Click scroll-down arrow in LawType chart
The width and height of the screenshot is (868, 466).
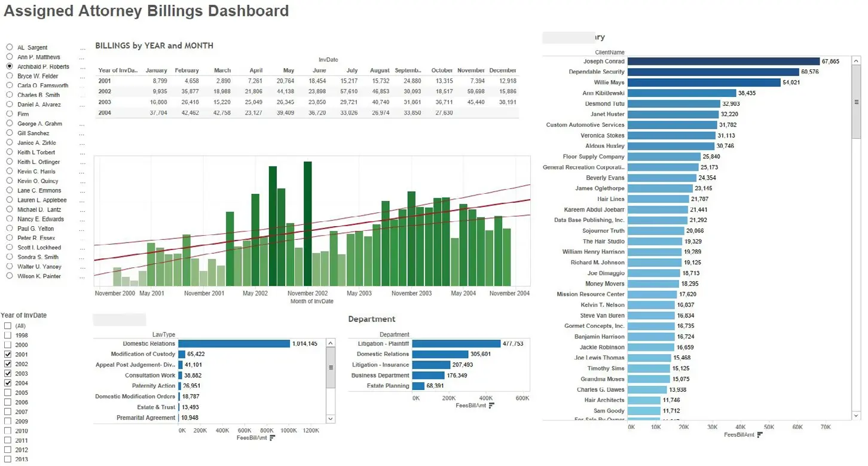click(x=331, y=418)
